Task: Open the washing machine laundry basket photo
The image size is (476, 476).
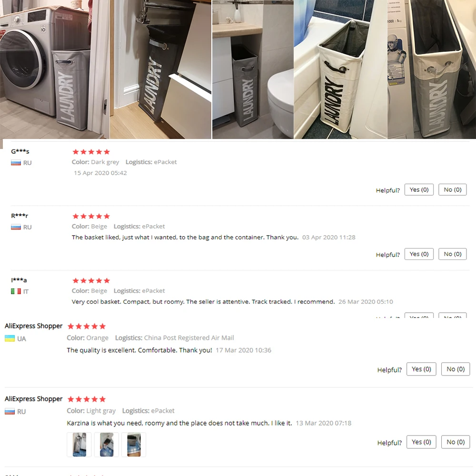Action: tap(55, 69)
